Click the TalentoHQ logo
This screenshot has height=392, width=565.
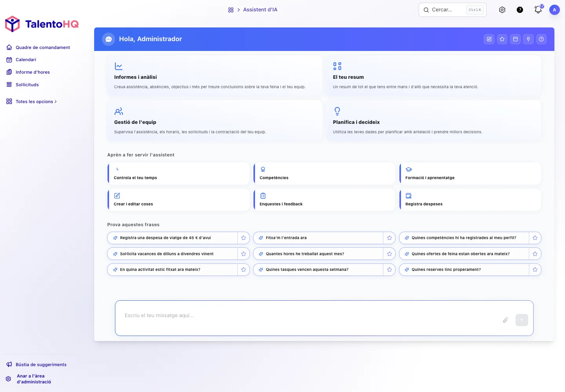(42, 24)
